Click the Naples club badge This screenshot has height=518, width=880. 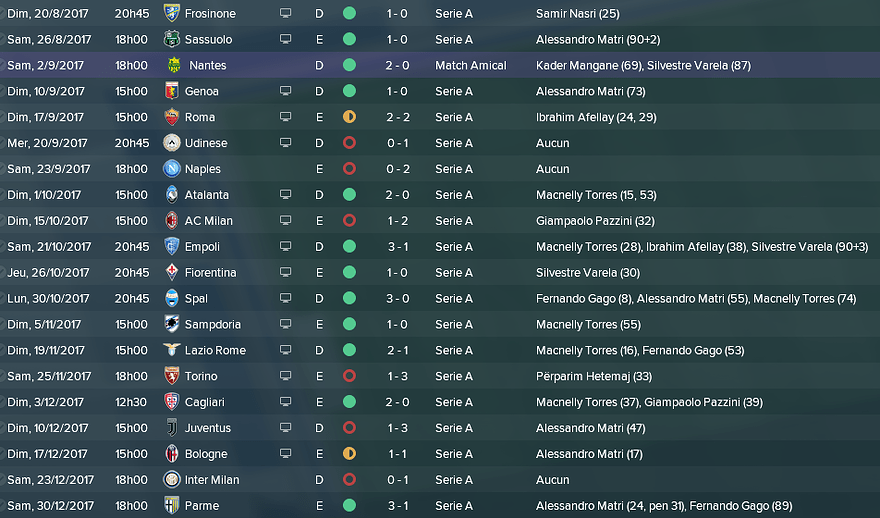tap(171, 169)
